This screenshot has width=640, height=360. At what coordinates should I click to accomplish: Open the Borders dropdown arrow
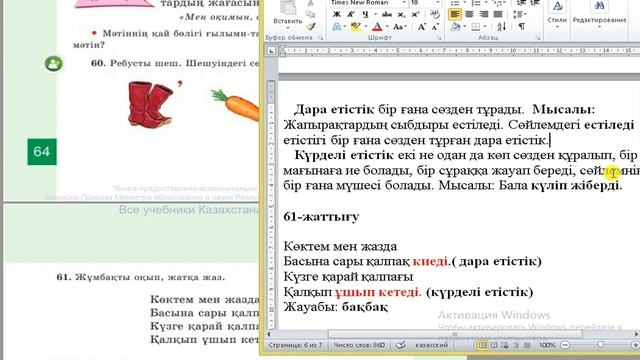pyautogui.click(x=485, y=27)
